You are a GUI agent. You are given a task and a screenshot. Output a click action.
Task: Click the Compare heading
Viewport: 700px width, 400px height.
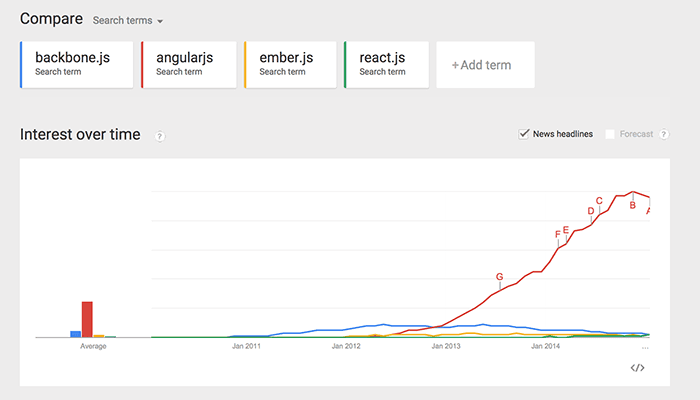[49, 19]
